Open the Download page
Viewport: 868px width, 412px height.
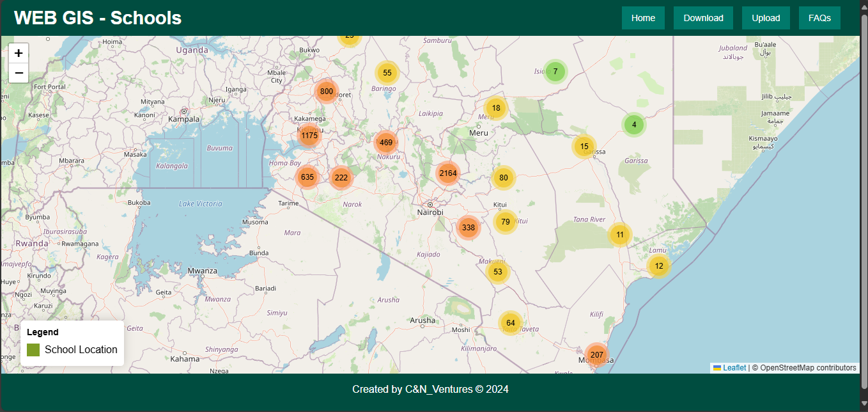point(703,18)
